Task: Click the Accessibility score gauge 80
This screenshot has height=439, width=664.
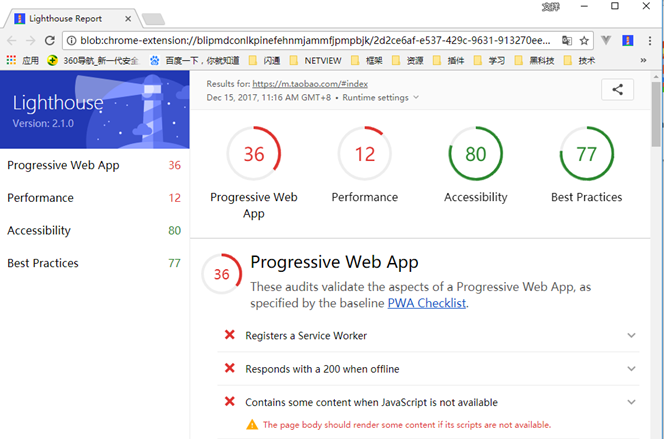Action: click(x=476, y=153)
